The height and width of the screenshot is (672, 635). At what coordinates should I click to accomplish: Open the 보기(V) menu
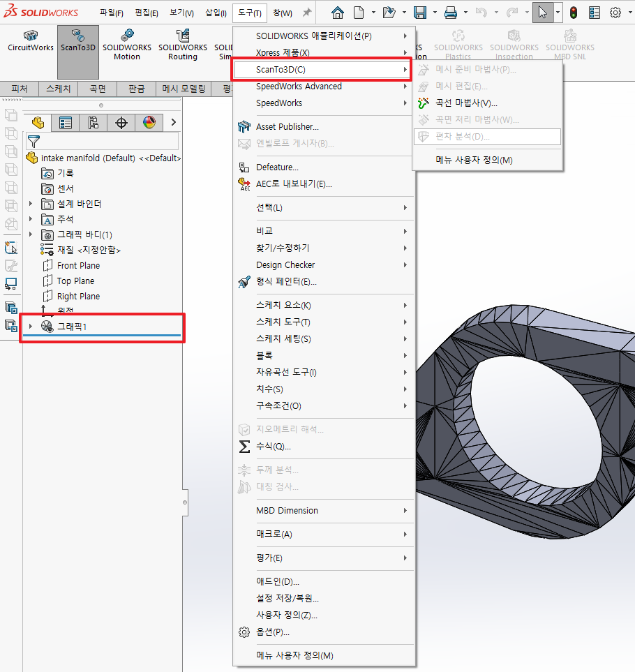pyautogui.click(x=181, y=13)
